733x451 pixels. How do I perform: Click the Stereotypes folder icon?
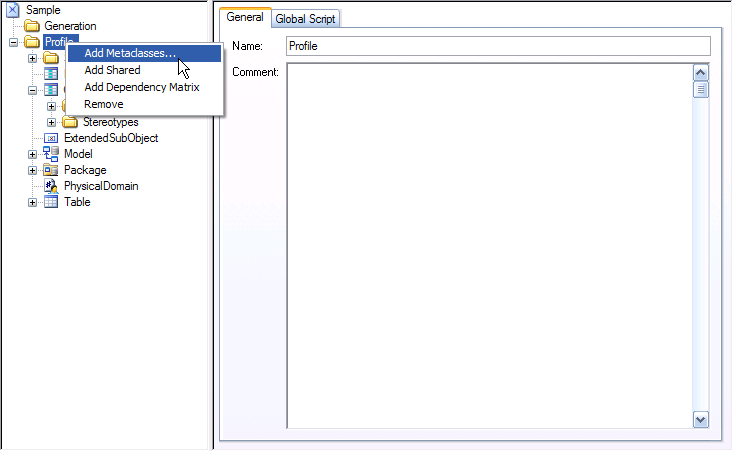coord(70,122)
